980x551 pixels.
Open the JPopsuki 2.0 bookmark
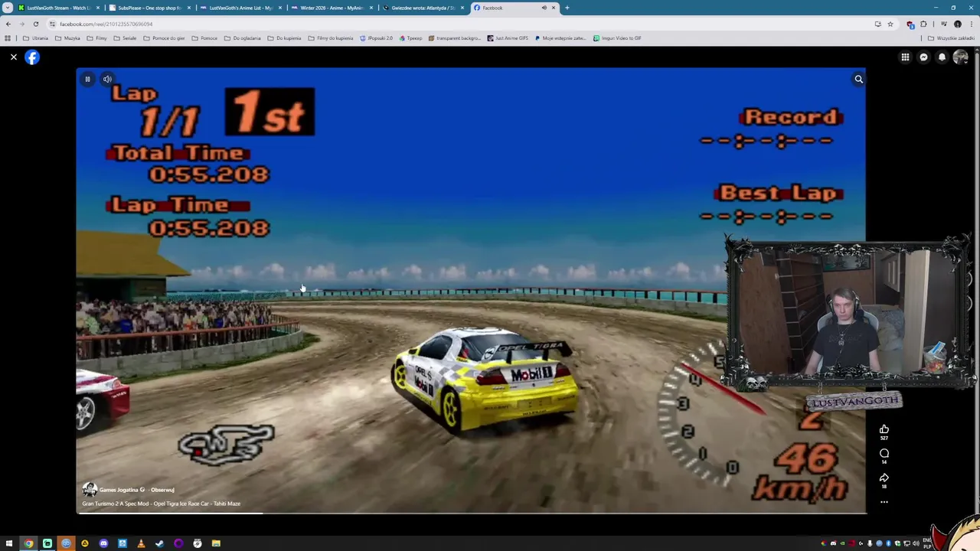click(x=376, y=38)
